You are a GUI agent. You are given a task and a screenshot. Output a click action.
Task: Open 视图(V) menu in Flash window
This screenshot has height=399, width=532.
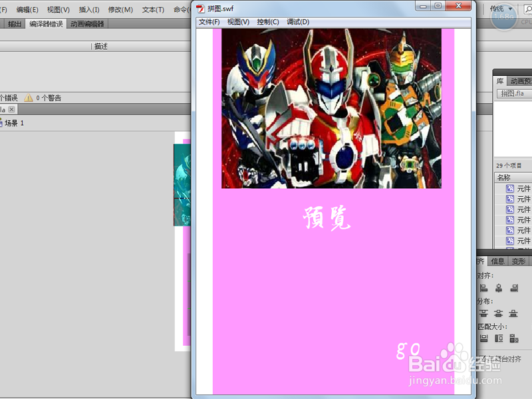click(58, 10)
